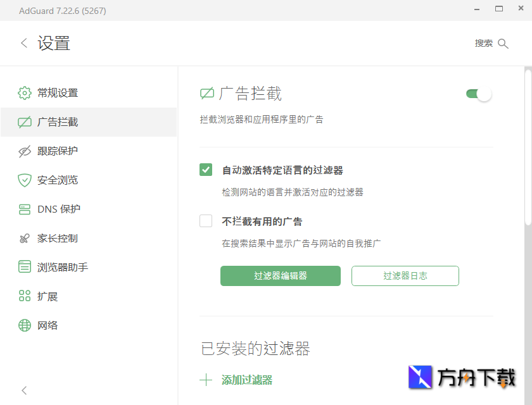Screen dimensions: 532x405
Task: Open the DNS 保护 section
Action: pyautogui.click(x=24, y=209)
